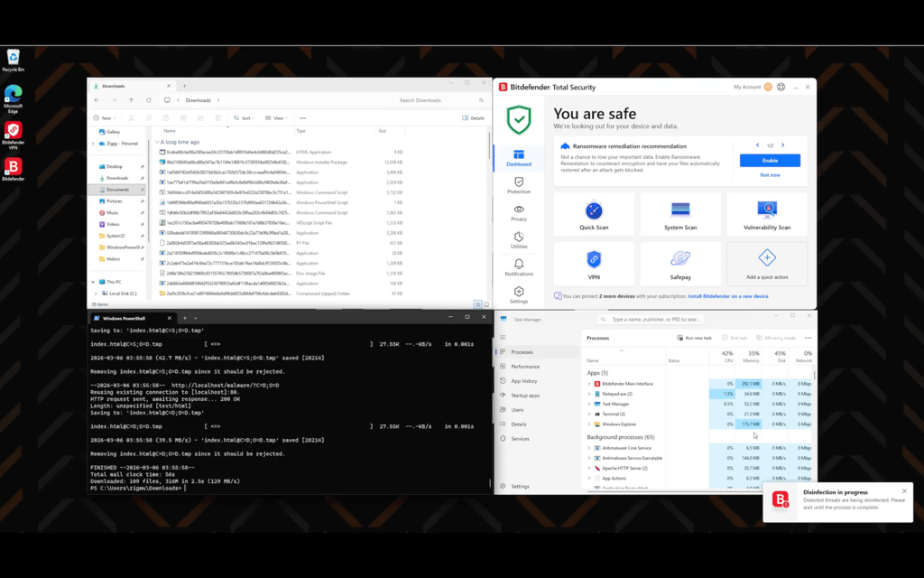Open VPN tile in Bitdefender dashboard
924x578 pixels.
click(594, 265)
